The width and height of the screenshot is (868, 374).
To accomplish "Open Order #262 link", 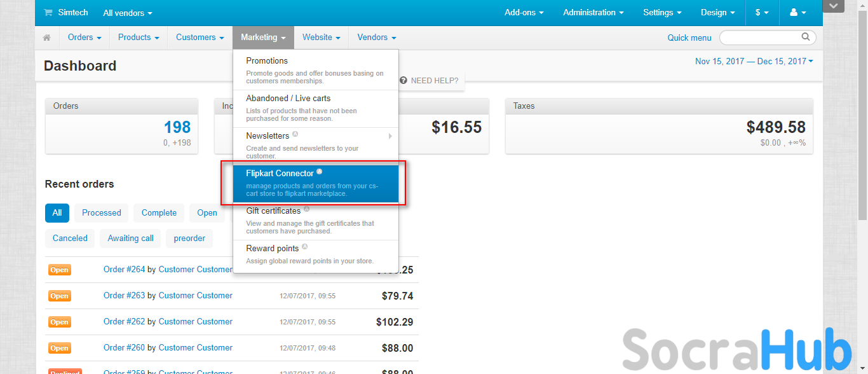I will point(125,321).
